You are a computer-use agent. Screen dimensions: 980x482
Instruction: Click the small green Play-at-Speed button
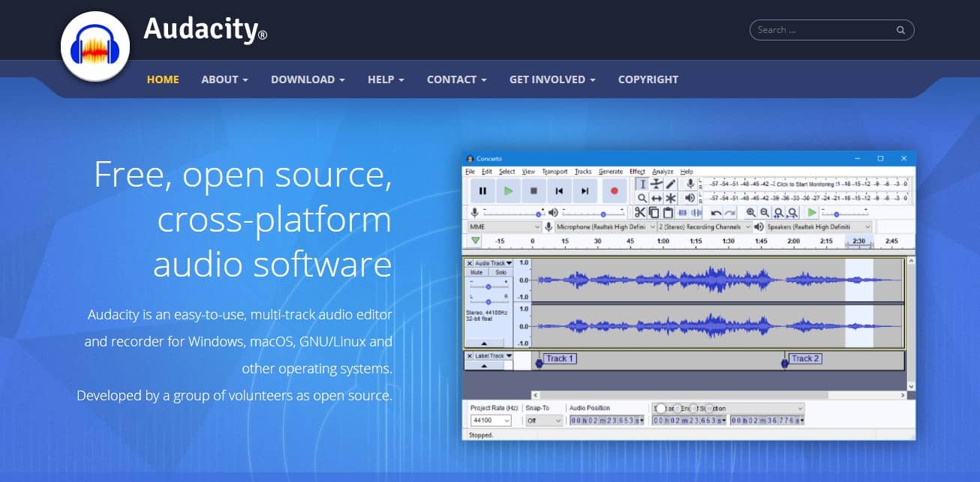tap(812, 213)
